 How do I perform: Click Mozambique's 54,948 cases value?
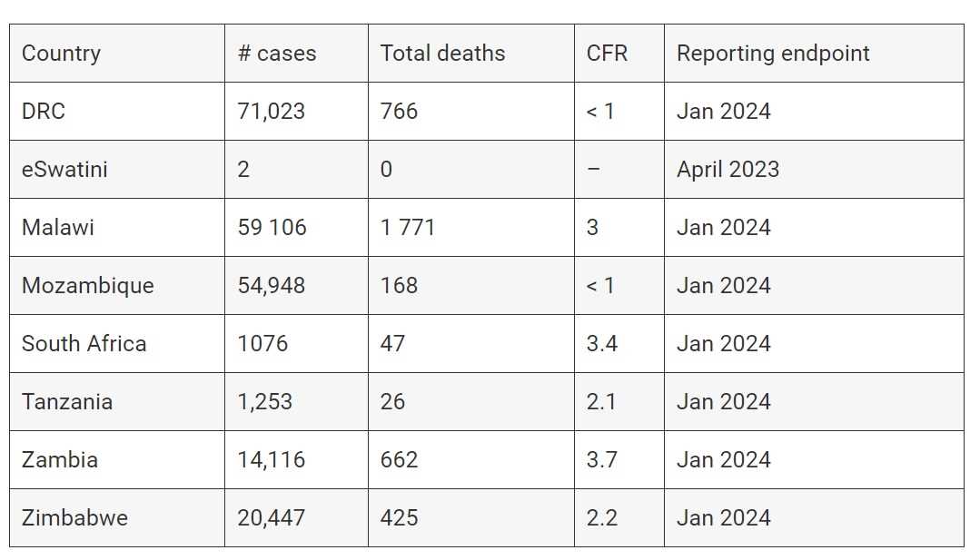coord(272,286)
